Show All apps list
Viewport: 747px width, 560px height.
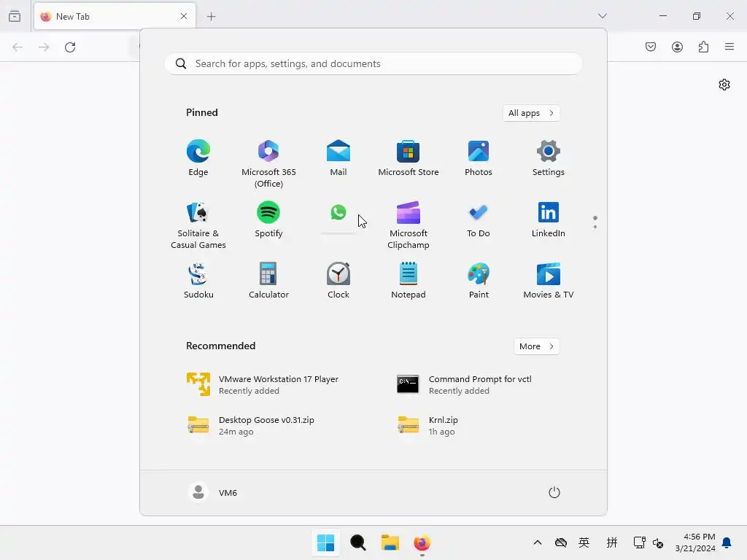(x=531, y=113)
